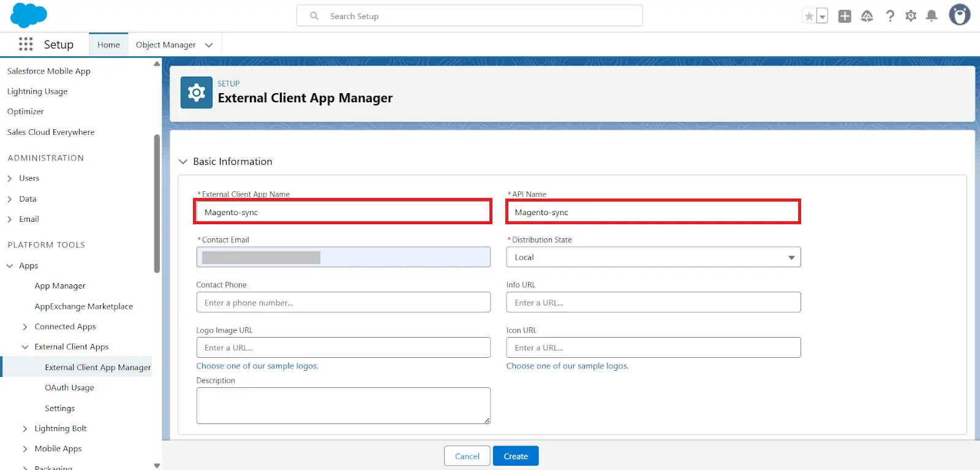Click the sidebar scroll down arrow
Viewport: 980px width, 470px height.
point(157,466)
